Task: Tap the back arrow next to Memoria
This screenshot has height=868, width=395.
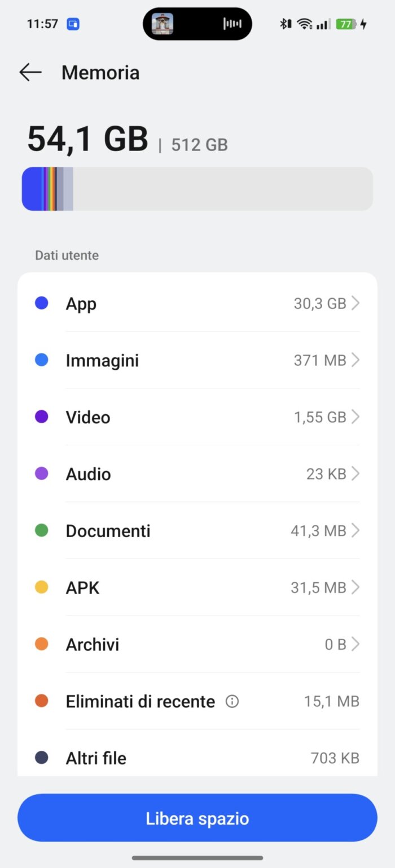Action: (30, 72)
